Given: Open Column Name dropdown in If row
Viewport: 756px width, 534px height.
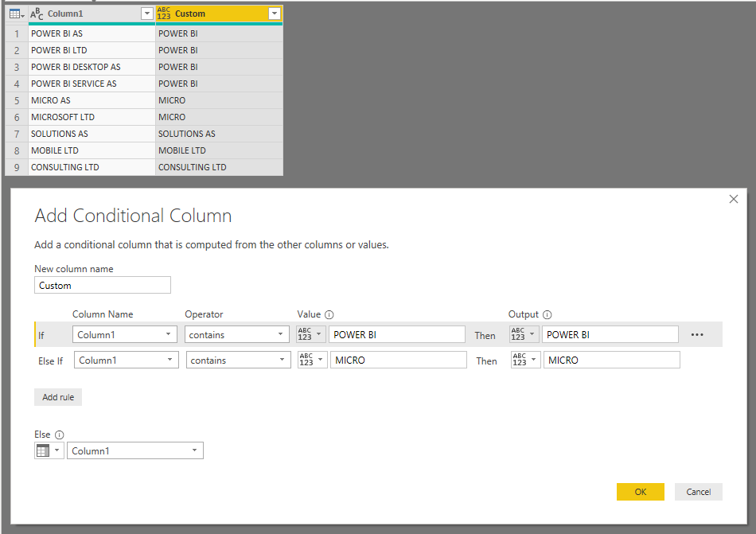Looking at the screenshot, I should point(125,334).
